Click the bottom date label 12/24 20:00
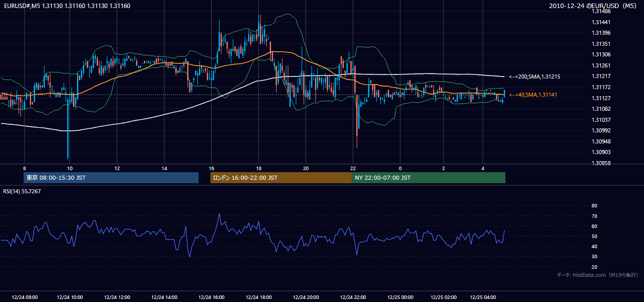Screen dimensions: 644x302 click(x=306, y=297)
